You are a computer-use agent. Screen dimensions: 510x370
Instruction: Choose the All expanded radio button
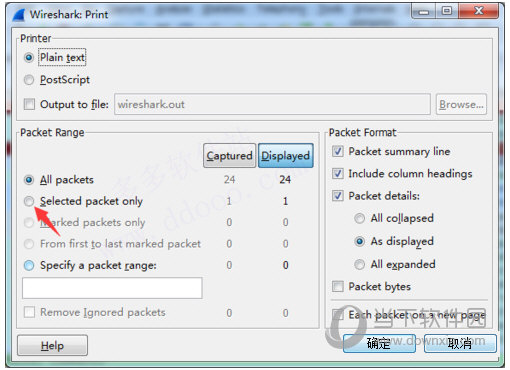[x=359, y=264]
